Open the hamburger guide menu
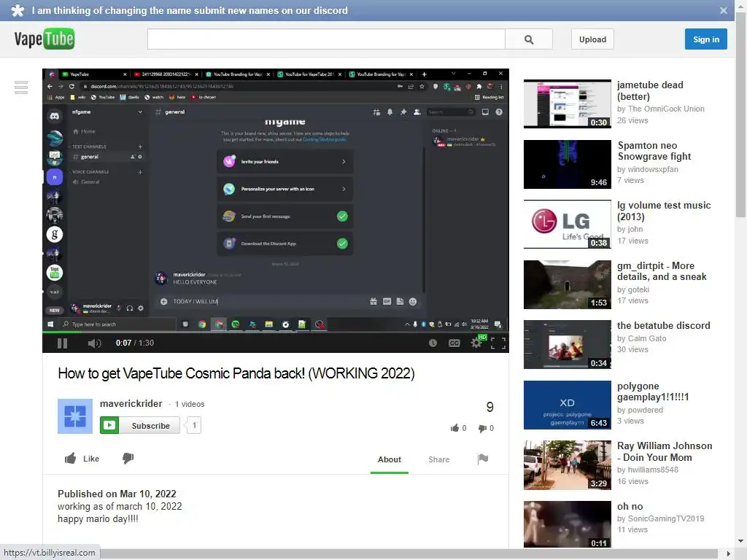This screenshot has width=747, height=560. pos(21,87)
